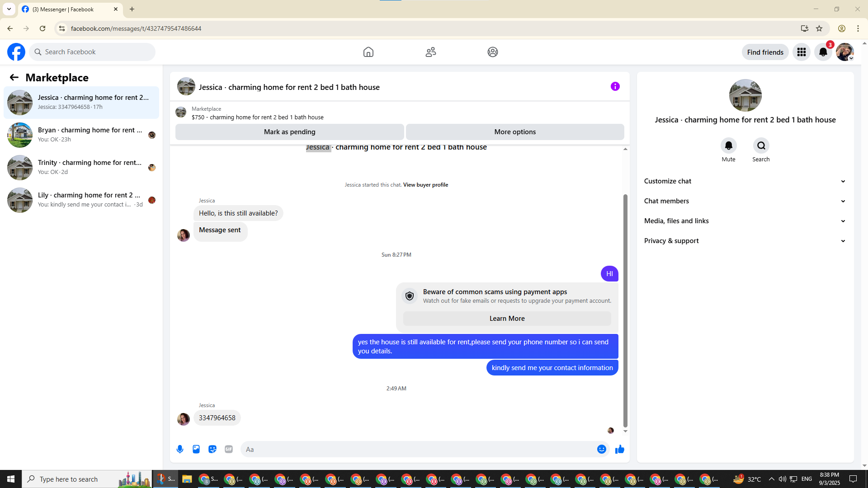Mark the listing as pending
Viewport: 868px width, 488px height.
[289, 132]
